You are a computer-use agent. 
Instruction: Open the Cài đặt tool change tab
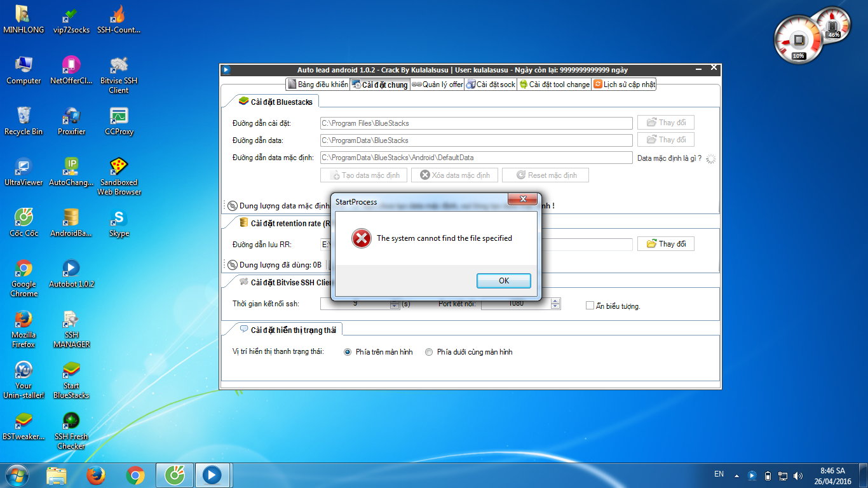[554, 85]
